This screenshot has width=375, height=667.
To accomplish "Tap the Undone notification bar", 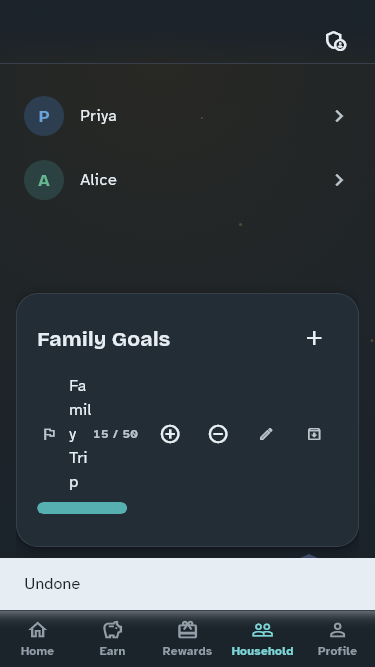I will point(188,584).
